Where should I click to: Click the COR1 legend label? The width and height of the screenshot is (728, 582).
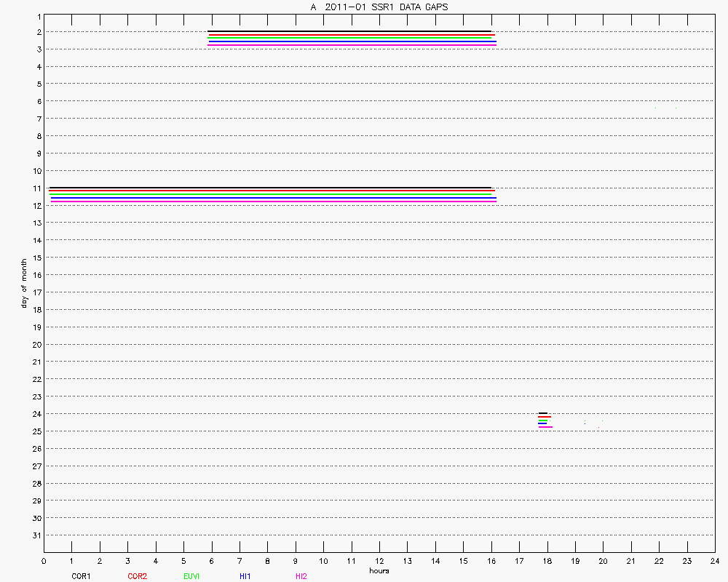pyautogui.click(x=80, y=576)
